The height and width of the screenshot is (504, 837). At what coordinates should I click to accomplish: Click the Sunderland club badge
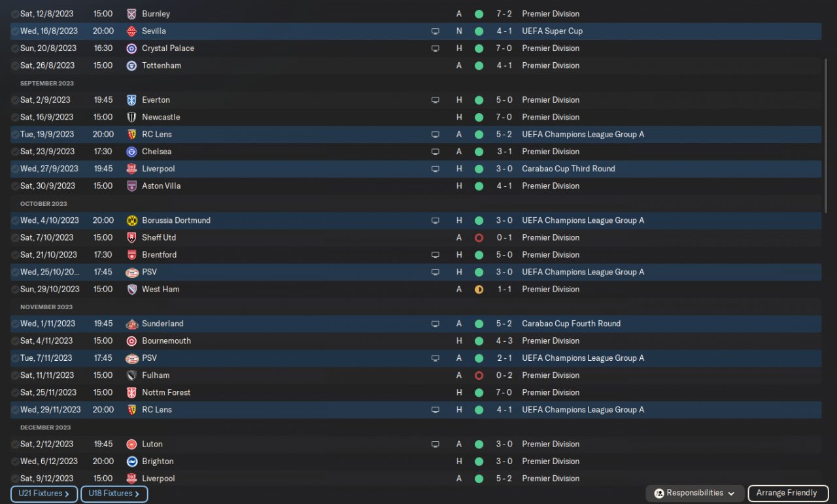(x=131, y=324)
